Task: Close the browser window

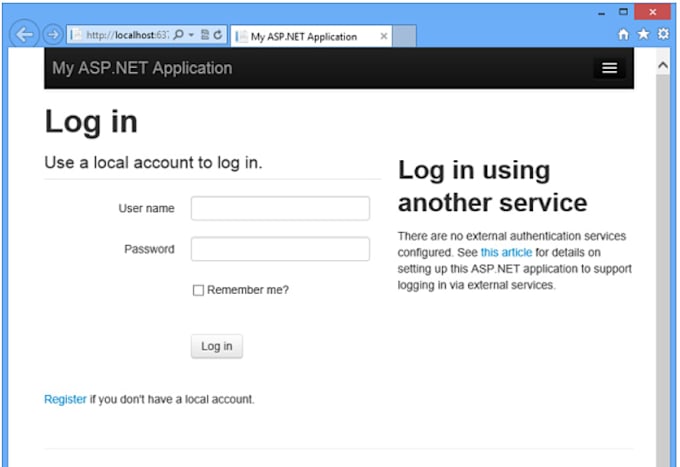Action: pos(653,12)
